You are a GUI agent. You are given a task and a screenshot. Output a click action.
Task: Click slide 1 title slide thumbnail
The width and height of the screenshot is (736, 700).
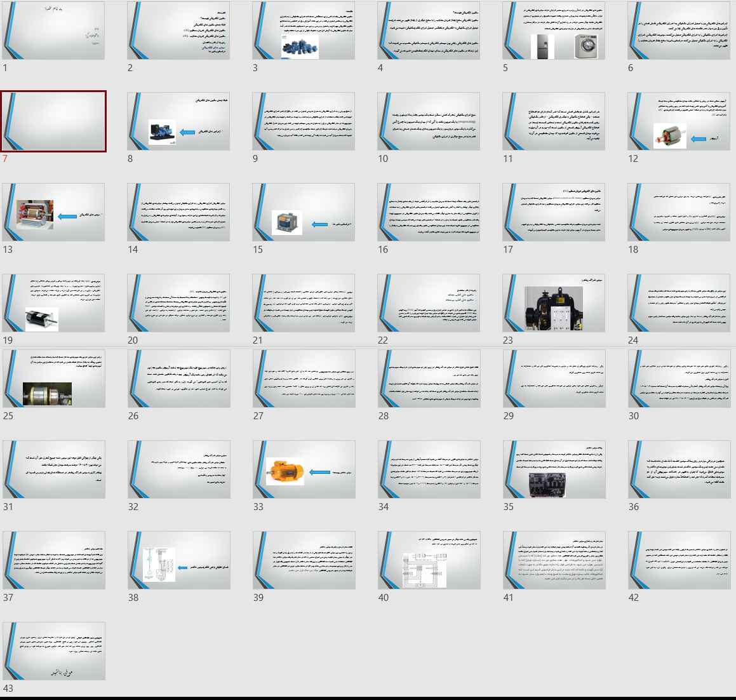(x=53, y=30)
